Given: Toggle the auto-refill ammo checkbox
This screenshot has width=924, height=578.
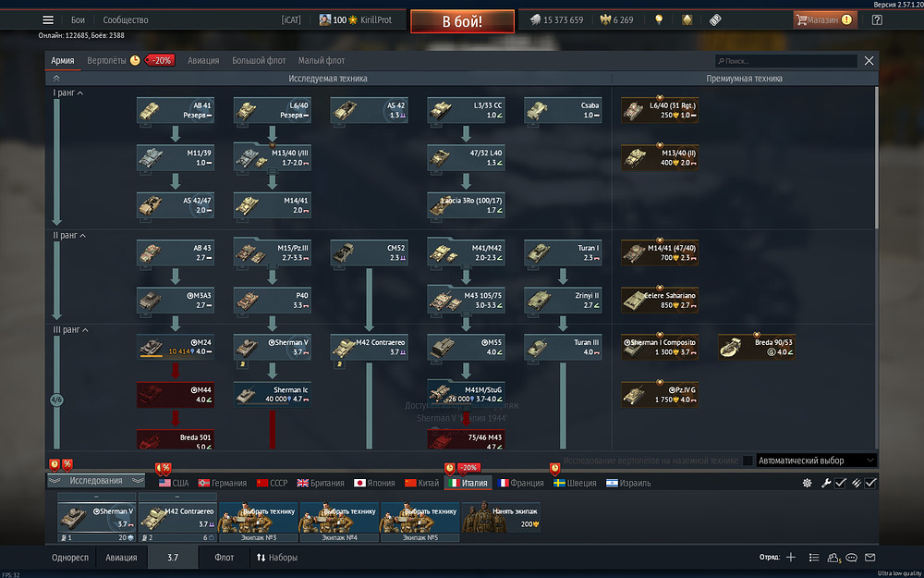Looking at the screenshot, I should click(x=870, y=483).
